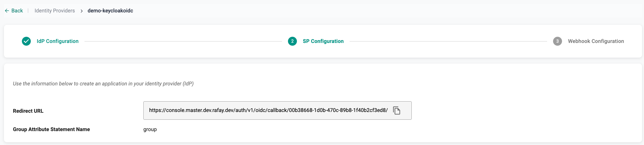Screen dimensions: 644x145
Task: Jump to the Webhook Configuration step
Action: [596, 41]
